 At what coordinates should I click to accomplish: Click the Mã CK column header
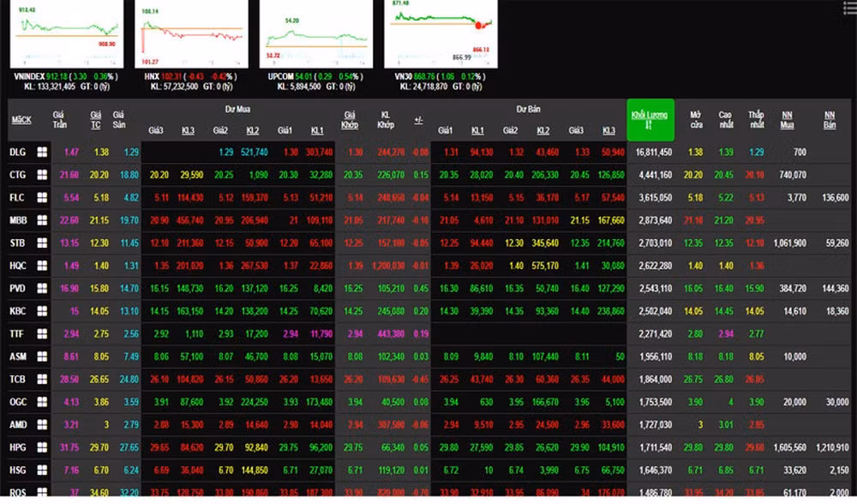(21, 120)
